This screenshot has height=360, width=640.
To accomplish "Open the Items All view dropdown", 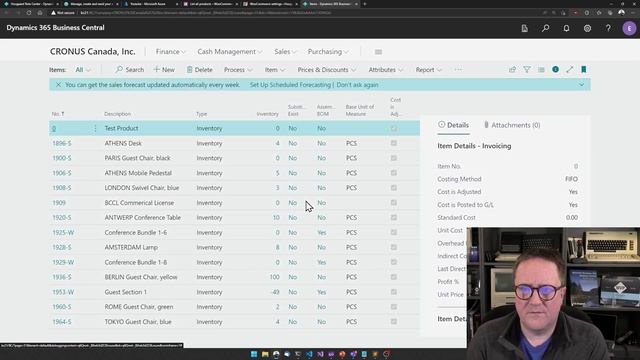I will pos(83,70).
